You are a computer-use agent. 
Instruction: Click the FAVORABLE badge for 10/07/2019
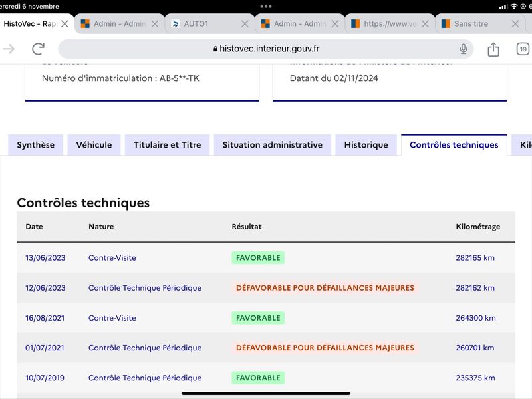pyautogui.click(x=258, y=378)
